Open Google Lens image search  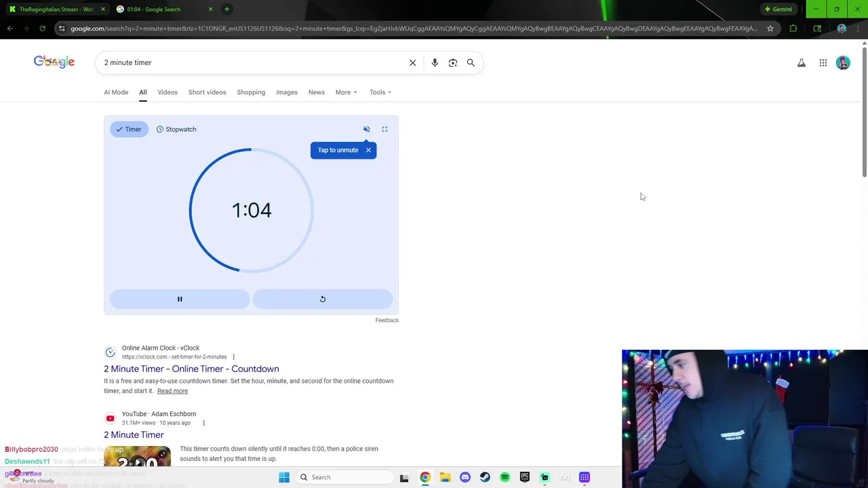(x=452, y=62)
